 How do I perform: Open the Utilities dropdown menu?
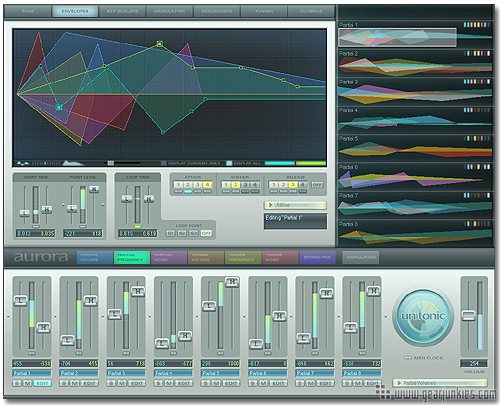coord(295,205)
